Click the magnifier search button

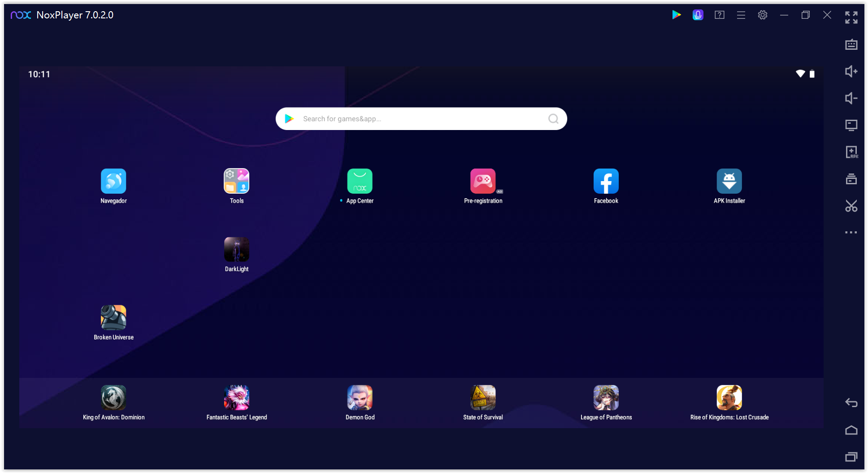pos(553,119)
